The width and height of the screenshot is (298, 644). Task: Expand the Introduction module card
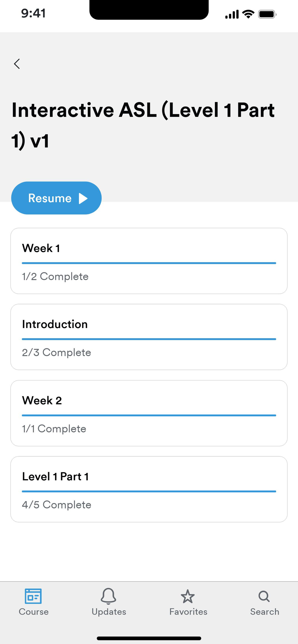[149, 337]
